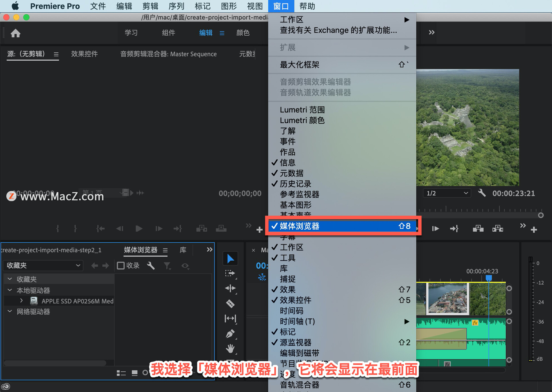This screenshot has width=552, height=392.
Task: Click Program Monitor extract button
Action: (498, 229)
